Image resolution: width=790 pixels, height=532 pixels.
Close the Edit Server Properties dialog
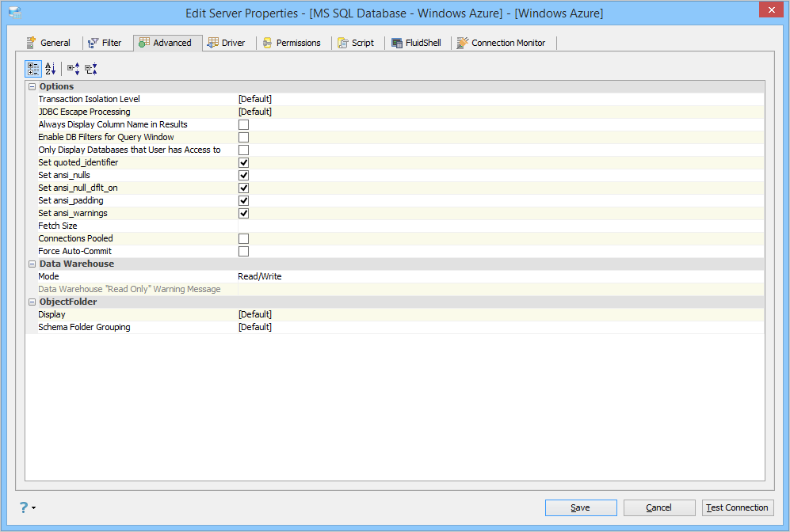(x=771, y=10)
